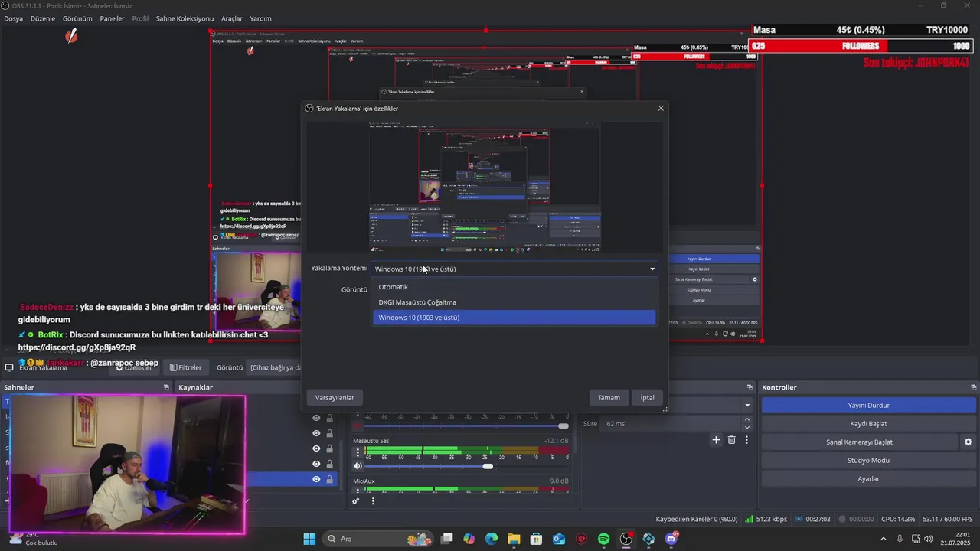Viewport: 980px width, 551px height.
Task: Open Microsoft Store from taskbar
Action: pyautogui.click(x=536, y=539)
